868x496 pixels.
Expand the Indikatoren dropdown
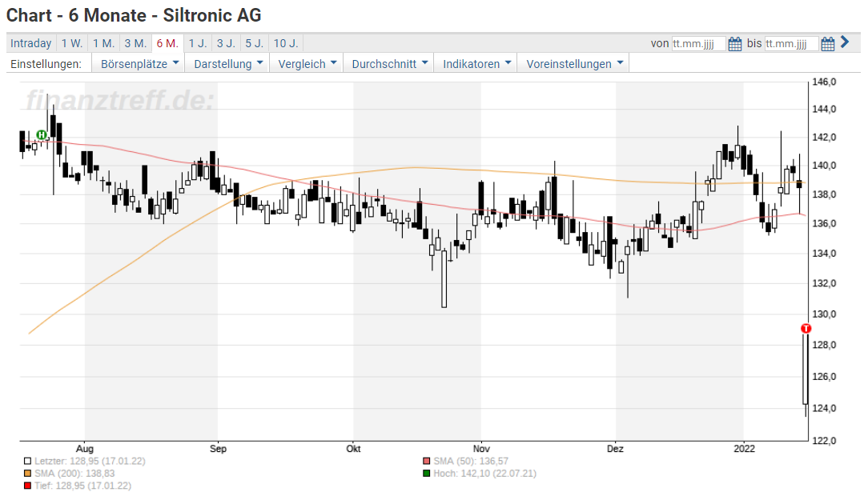click(x=476, y=63)
